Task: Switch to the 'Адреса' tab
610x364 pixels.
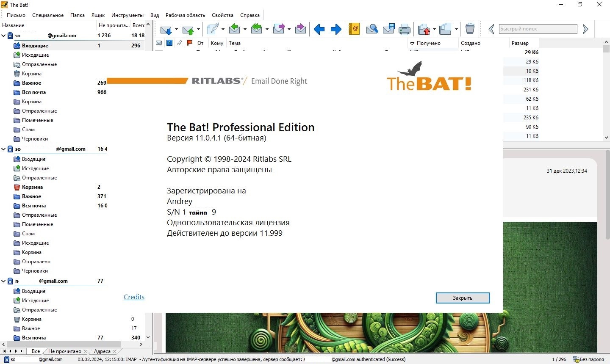Action: pos(102,351)
